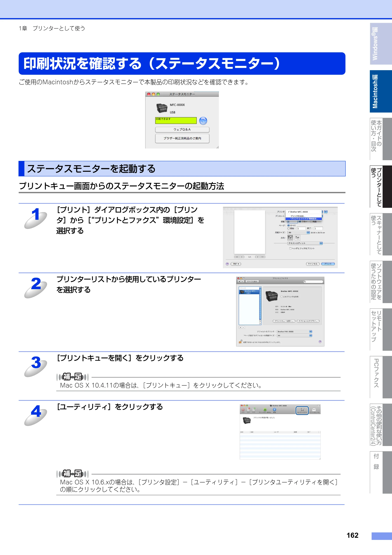Click the ウェブQ&A button
Image resolution: width=392 pixels, height=555 pixels.
(x=182, y=130)
